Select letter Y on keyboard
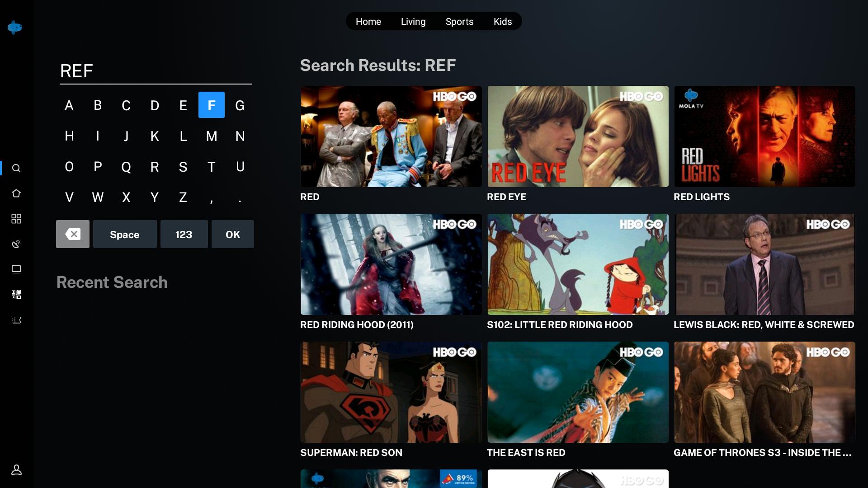Viewport: 868px width, 488px height. pos(155,197)
